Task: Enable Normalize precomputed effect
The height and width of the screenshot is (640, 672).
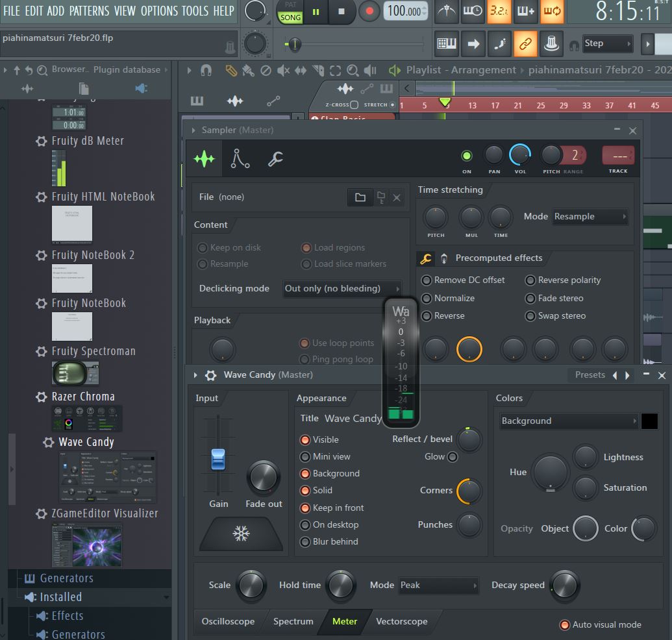Action: coord(427,299)
